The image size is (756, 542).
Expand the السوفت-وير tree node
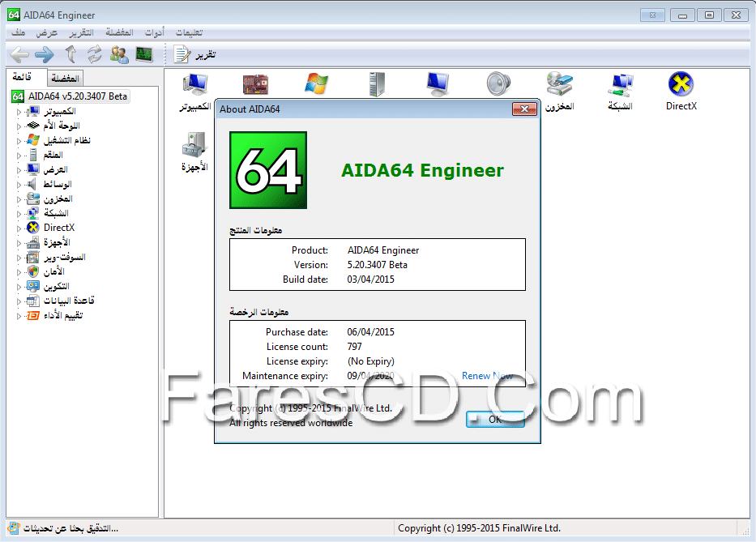point(19,258)
